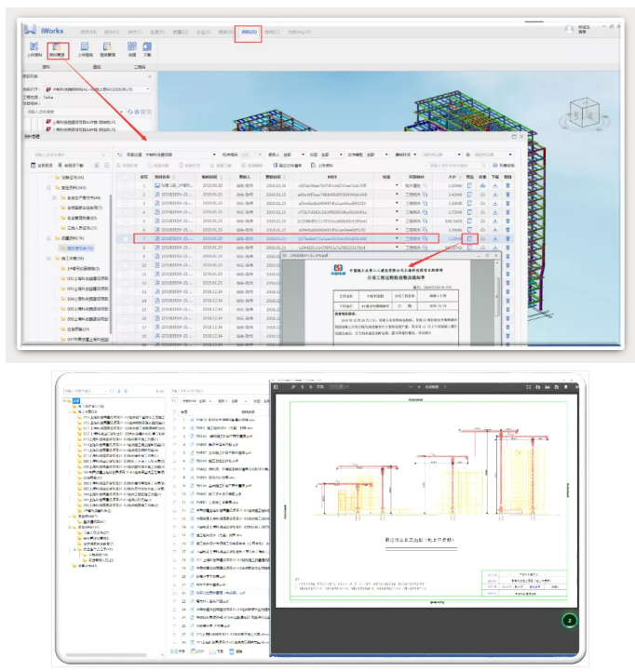
Task: Click linked BIM copy icon in row 2
Action: (x=425, y=195)
